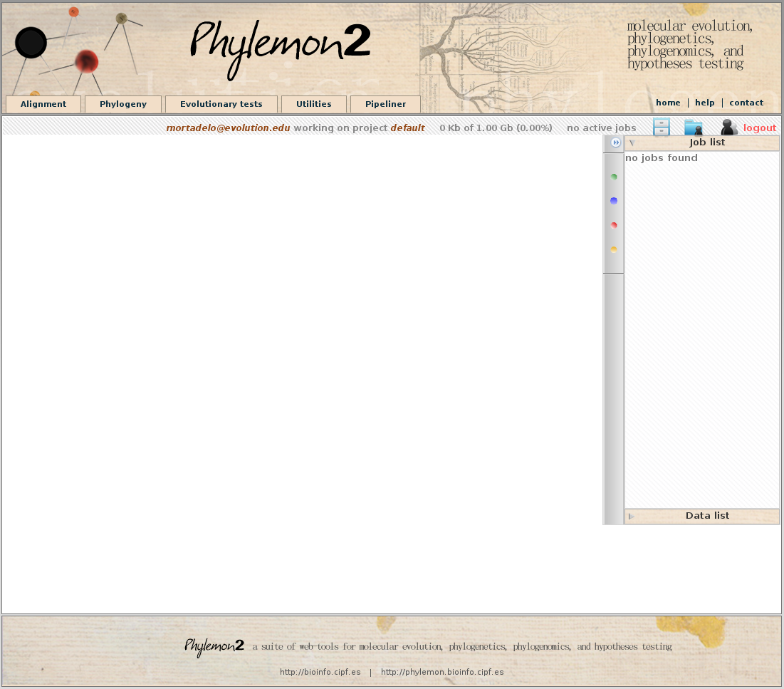784x689 pixels.
Task: Visit the http://bioinfo.cipf.es footer link
Action: (320, 672)
